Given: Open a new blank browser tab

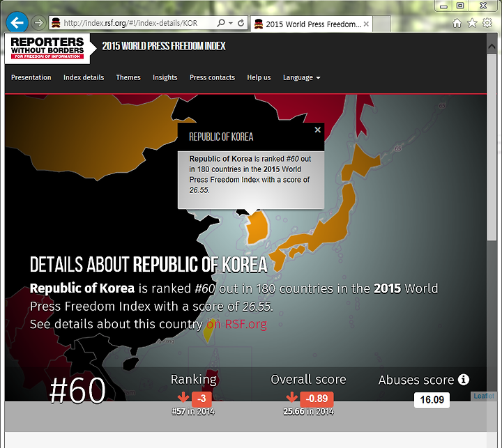Looking at the screenshot, I should click(x=381, y=24).
